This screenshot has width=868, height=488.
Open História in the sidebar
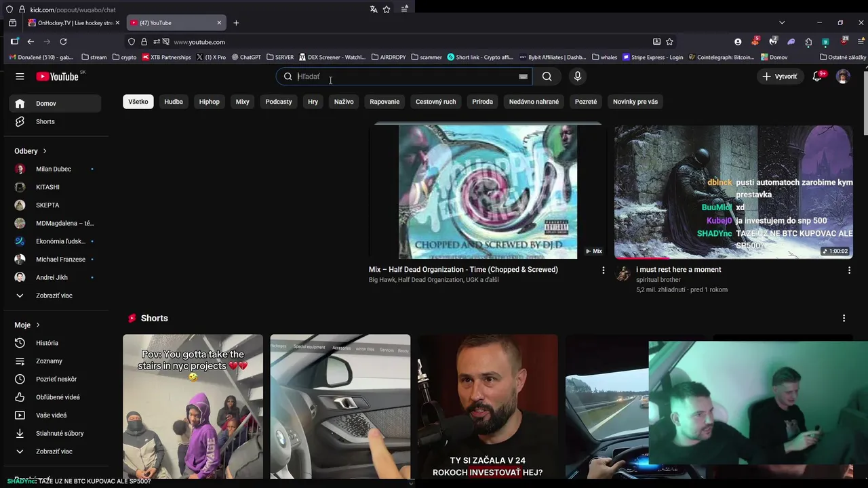tap(55, 343)
